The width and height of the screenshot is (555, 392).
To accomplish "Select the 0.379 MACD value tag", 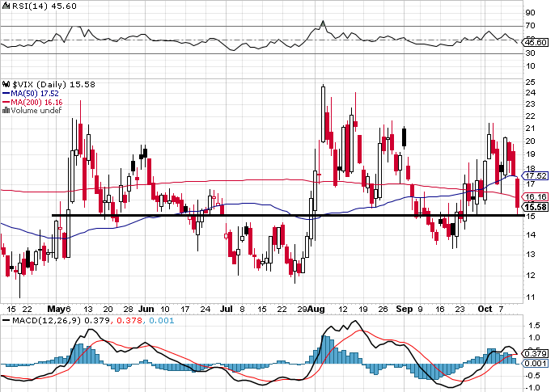I will click(537, 352).
